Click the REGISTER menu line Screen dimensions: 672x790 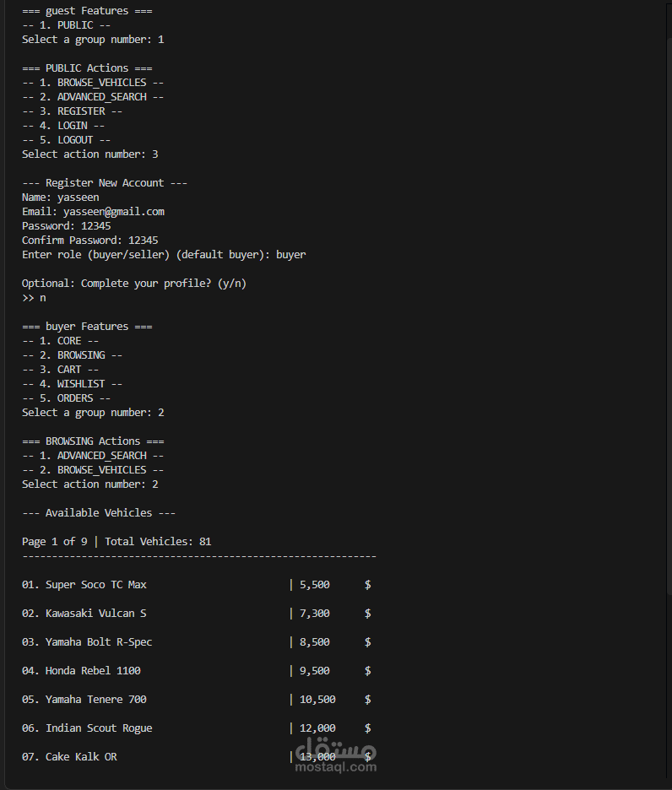(72, 111)
